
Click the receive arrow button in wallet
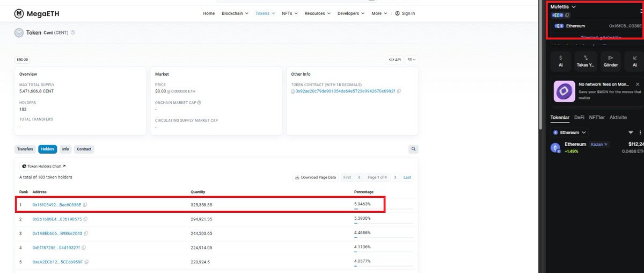click(x=634, y=61)
